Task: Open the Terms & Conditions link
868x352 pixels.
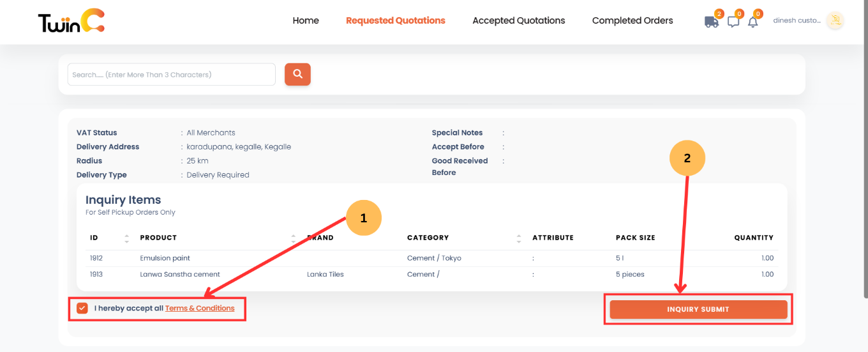Action: click(200, 309)
